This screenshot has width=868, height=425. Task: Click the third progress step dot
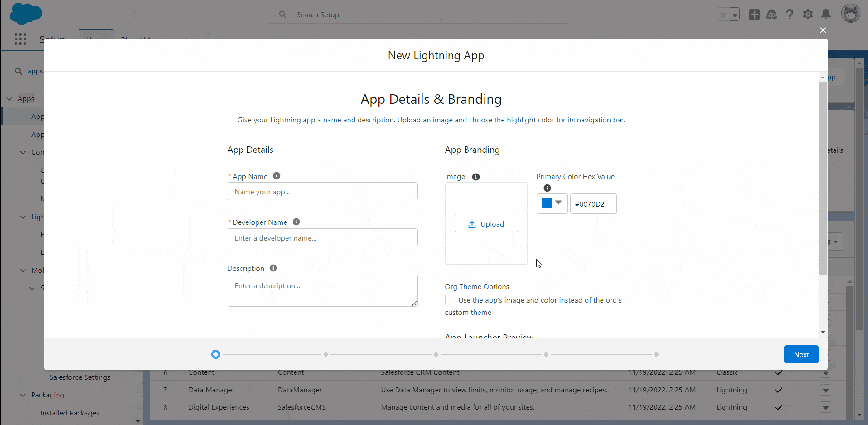click(x=436, y=354)
